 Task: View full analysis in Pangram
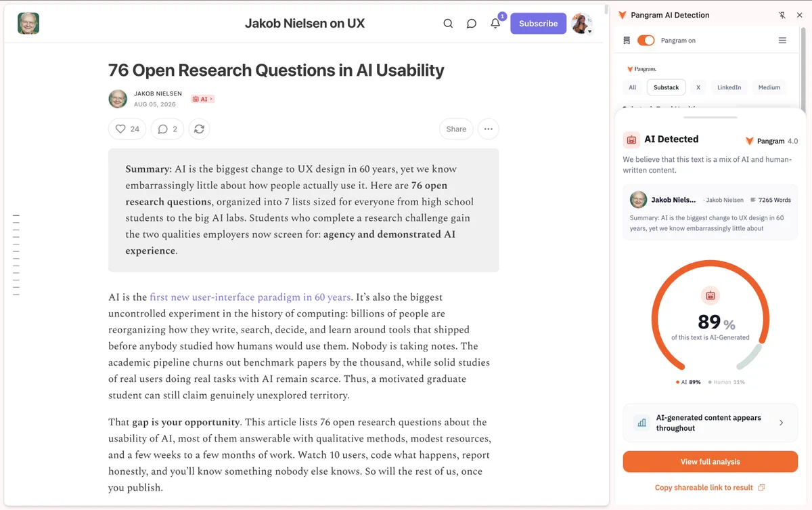click(710, 462)
